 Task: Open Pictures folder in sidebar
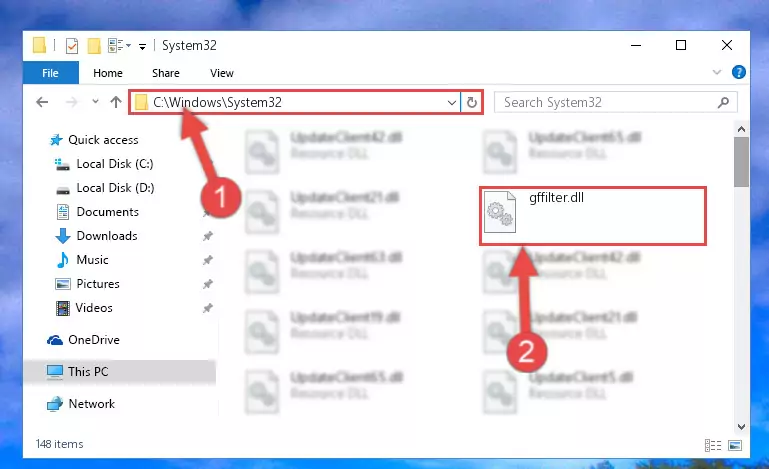98,284
